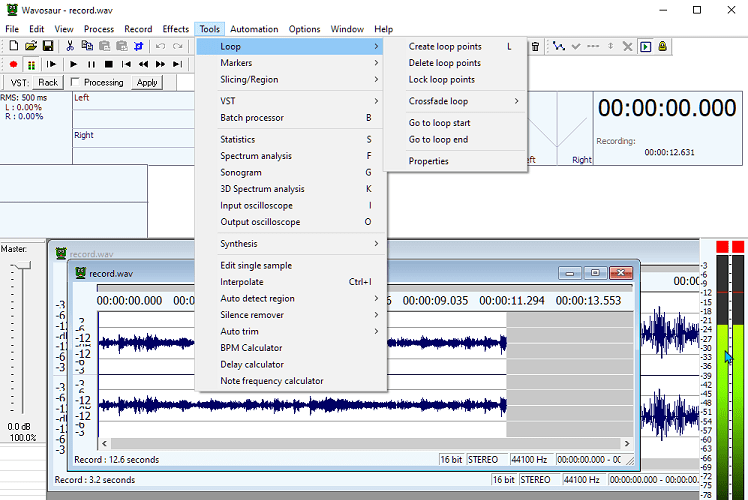Click the gray X automation icon

click(x=627, y=46)
